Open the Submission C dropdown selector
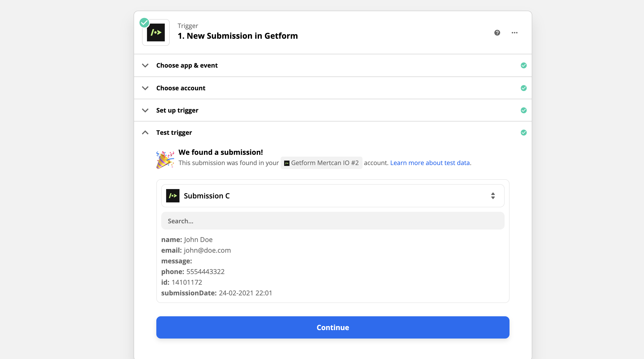This screenshot has height=359, width=644. click(333, 196)
